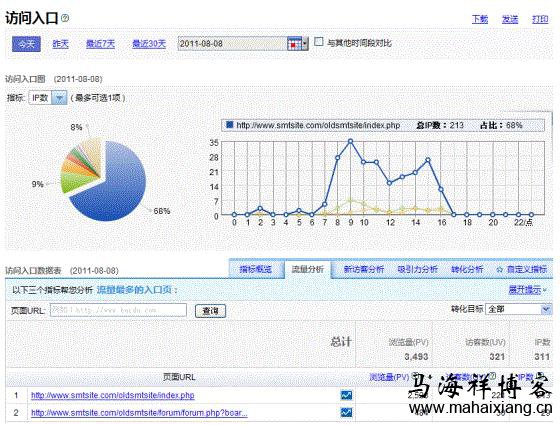Click the 流量最多的入口页 link
The image size is (560, 425).
coord(134,290)
